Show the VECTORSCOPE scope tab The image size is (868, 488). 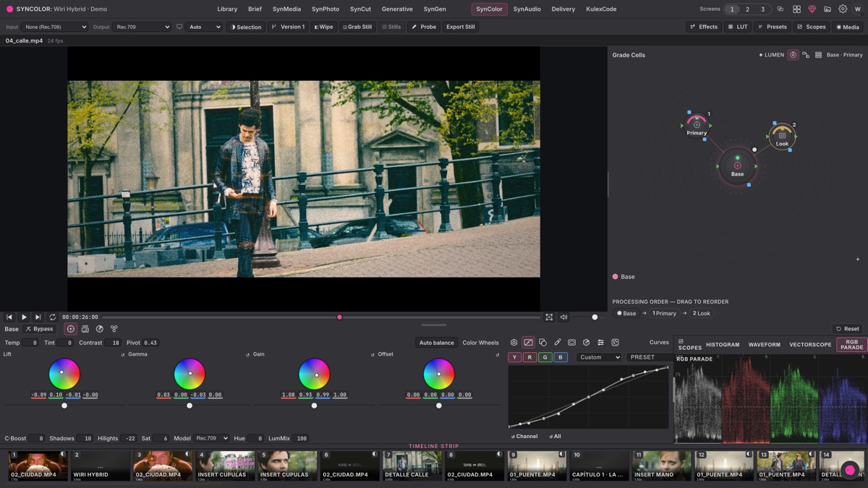click(x=810, y=345)
